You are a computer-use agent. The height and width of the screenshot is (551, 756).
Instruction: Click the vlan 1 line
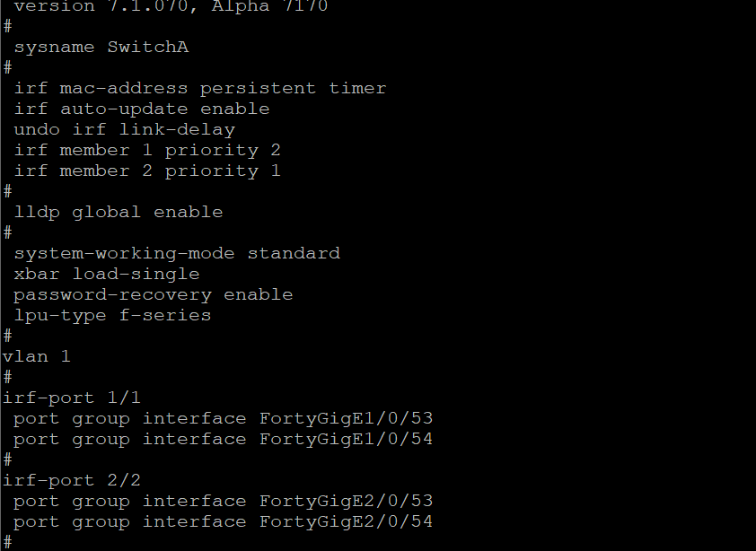click(37, 356)
